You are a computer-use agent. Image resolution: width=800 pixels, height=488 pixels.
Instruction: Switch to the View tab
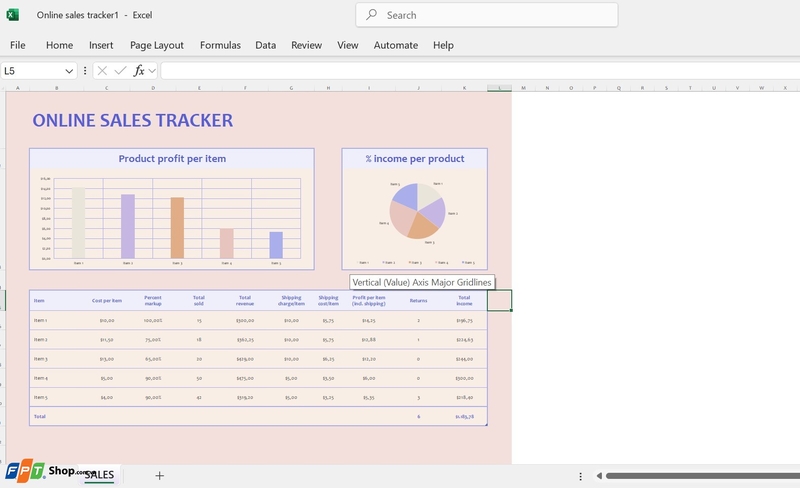[x=347, y=45]
